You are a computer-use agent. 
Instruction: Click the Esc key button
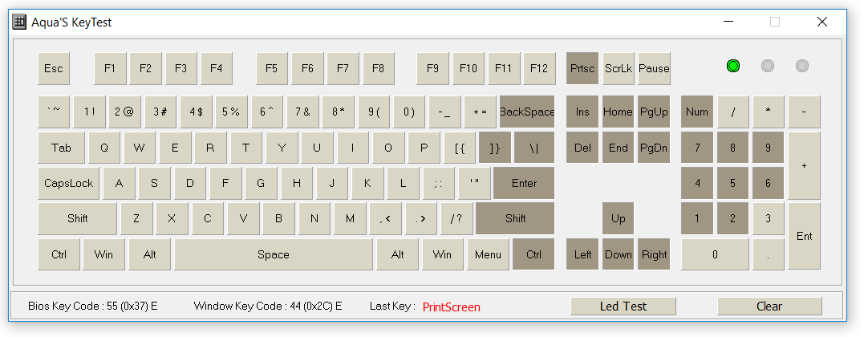coord(54,69)
